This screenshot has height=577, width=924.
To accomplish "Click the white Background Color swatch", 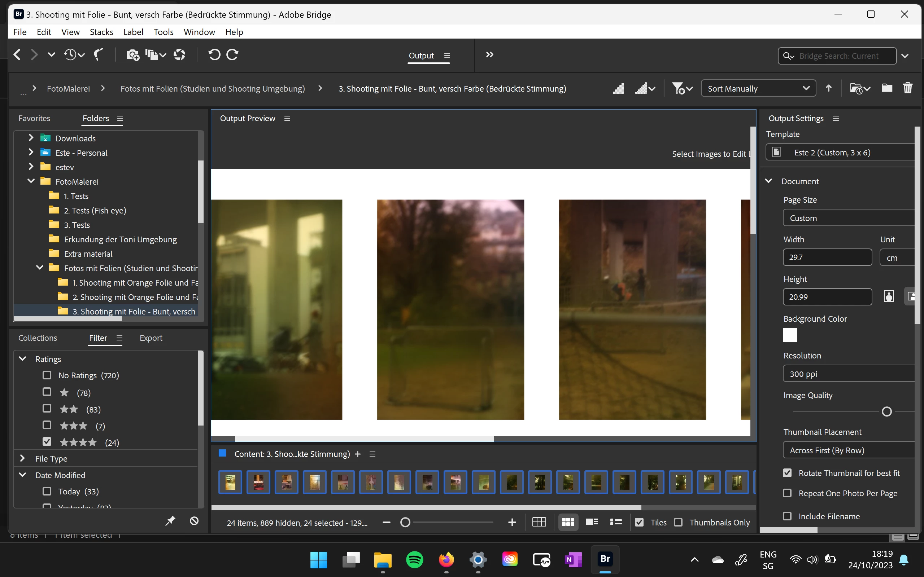I will tap(790, 335).
